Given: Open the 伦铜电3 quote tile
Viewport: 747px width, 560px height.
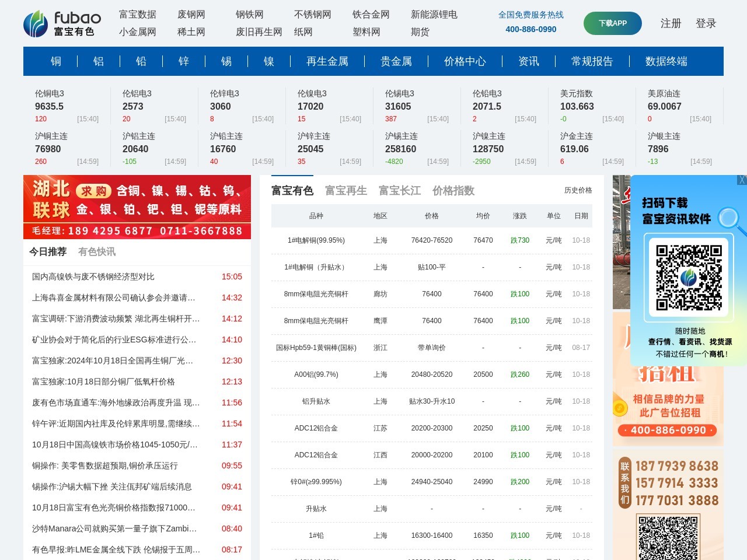Looking at the screenshot, I should coord(67,106).
